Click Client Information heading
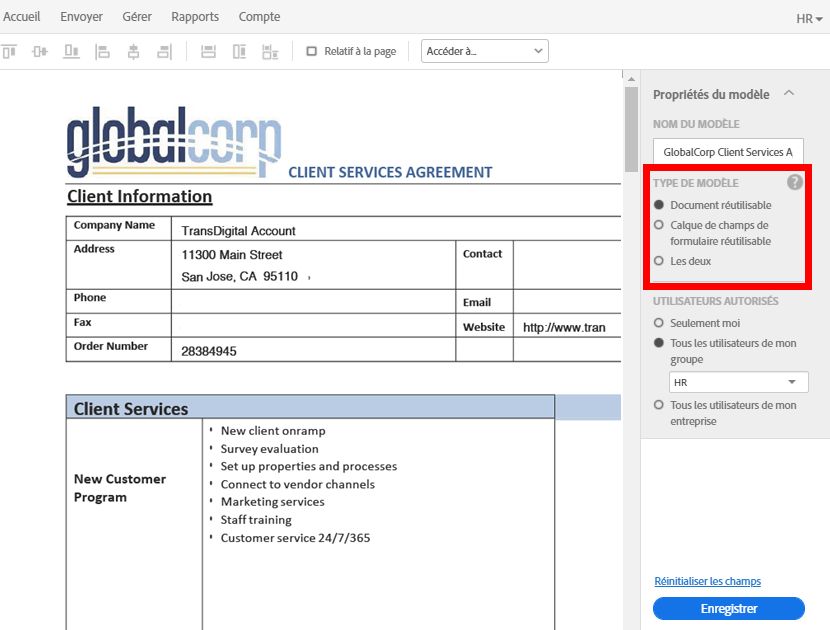Screen dimensions: 830x630 tap(139, 196)
